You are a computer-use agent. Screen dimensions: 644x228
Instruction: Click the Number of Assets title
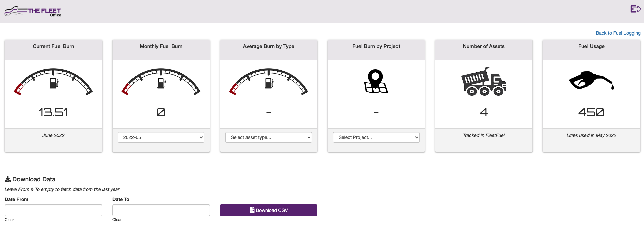click(x=484, y=46)
